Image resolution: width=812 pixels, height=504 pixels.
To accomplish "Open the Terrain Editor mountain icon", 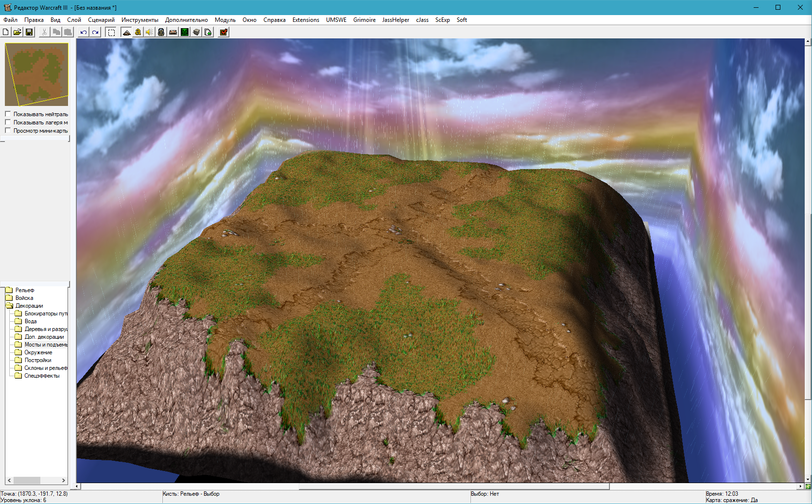I will pos(126,32).
